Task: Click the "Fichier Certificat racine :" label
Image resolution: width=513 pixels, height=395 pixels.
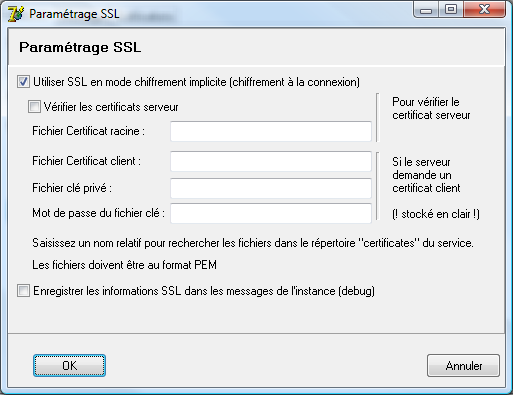Action: click(88, 131)
